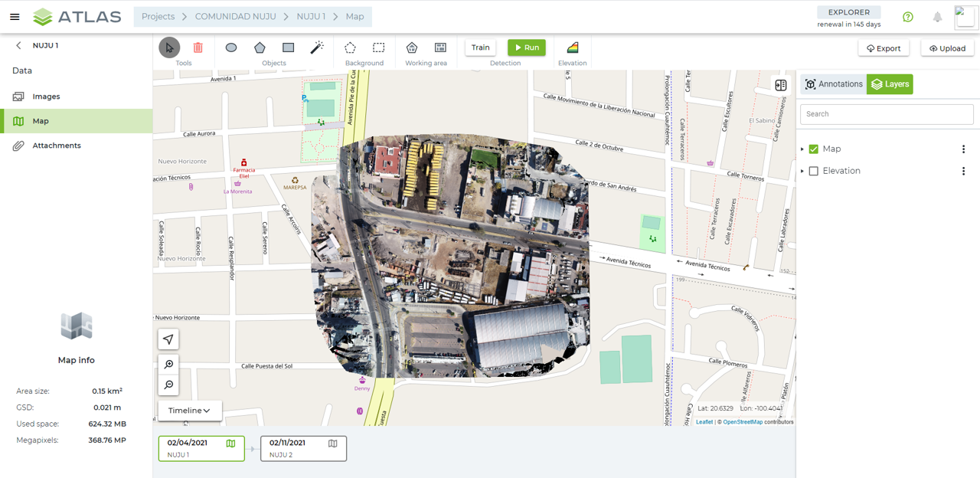The height and width of the screenshot is (478, 980).
Task: Open the hamburger menu beside ATLAS logo
Action: point(15,17)
